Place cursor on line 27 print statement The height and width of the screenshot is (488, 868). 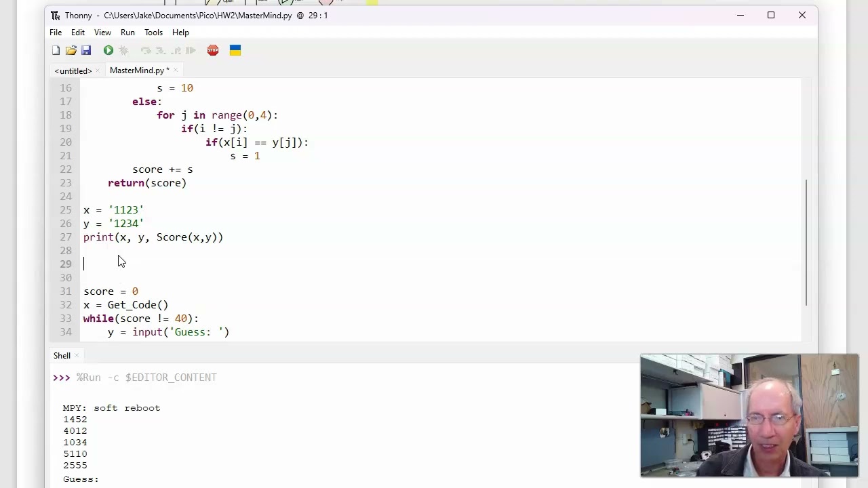pos(153,237)
